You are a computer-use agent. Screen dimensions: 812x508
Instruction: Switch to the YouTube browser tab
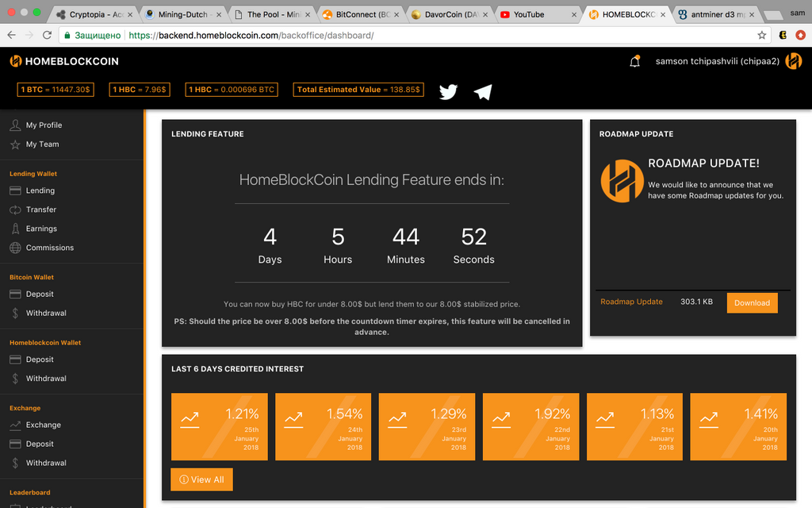[538, 14]
